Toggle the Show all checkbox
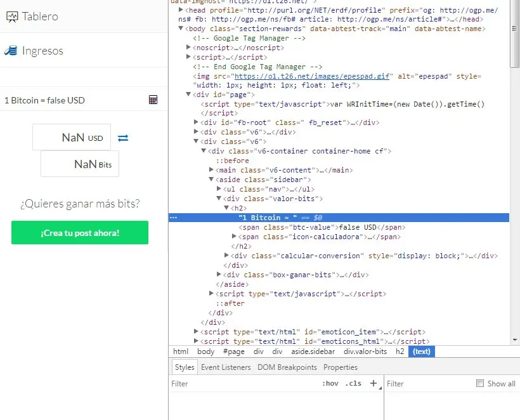520x420 pixels. pyautogui.click(x=480, y=383)
